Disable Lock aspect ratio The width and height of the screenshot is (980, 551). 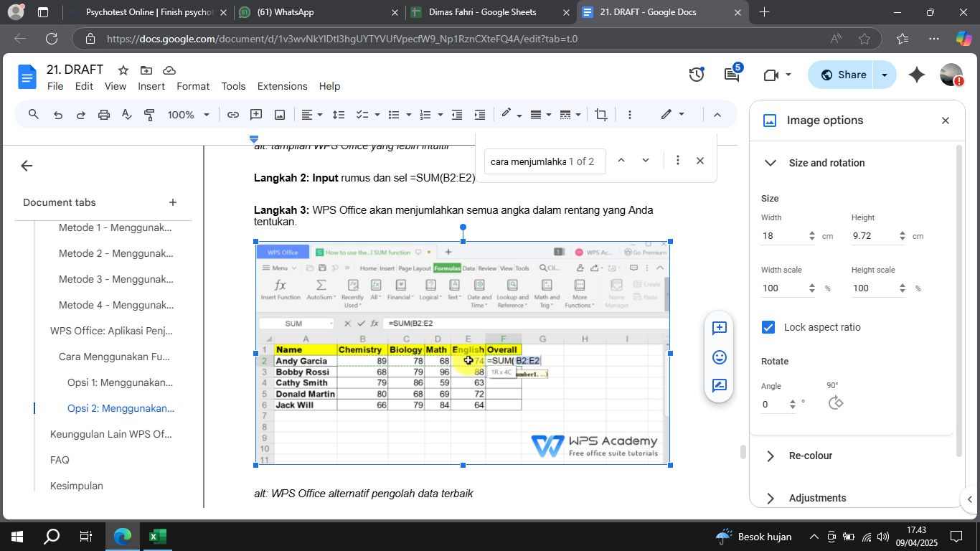(x=768, y=326)
